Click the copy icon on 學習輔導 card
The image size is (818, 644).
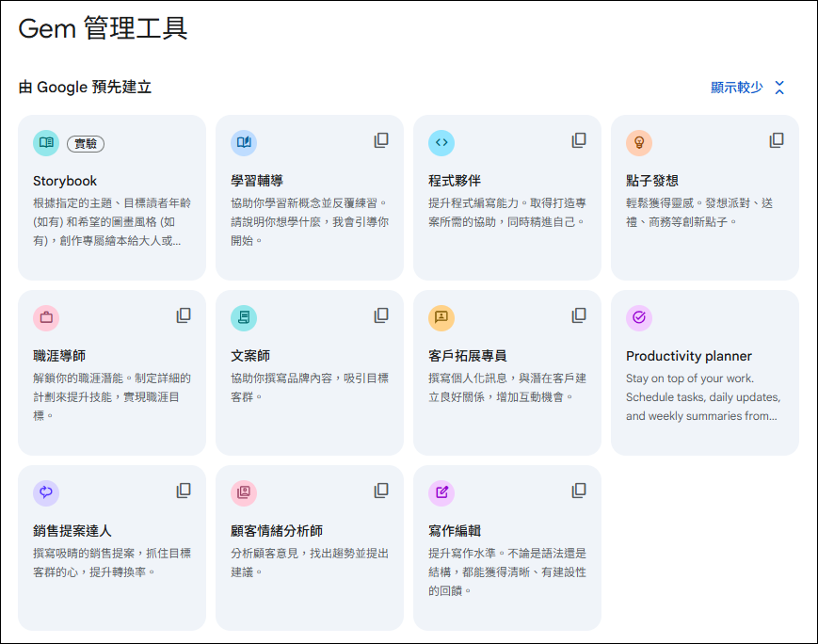click(381, 140)
